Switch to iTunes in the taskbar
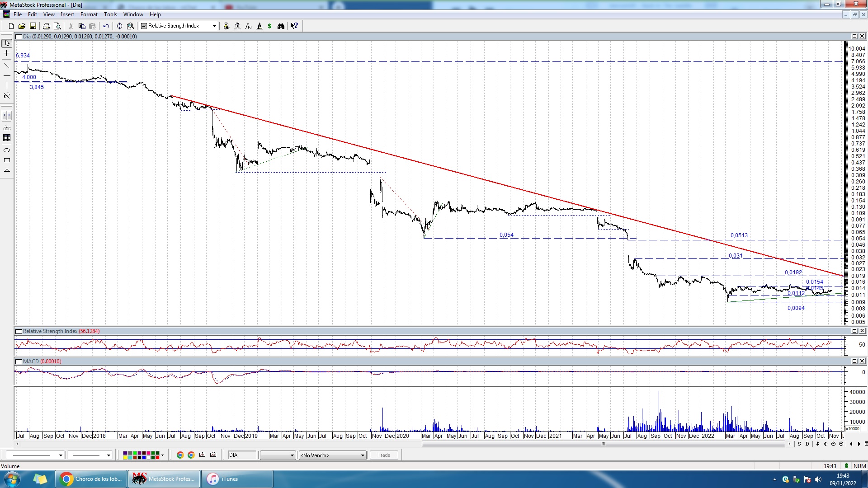The height and width of the screenshot is (488, 868). pos(237,479)
